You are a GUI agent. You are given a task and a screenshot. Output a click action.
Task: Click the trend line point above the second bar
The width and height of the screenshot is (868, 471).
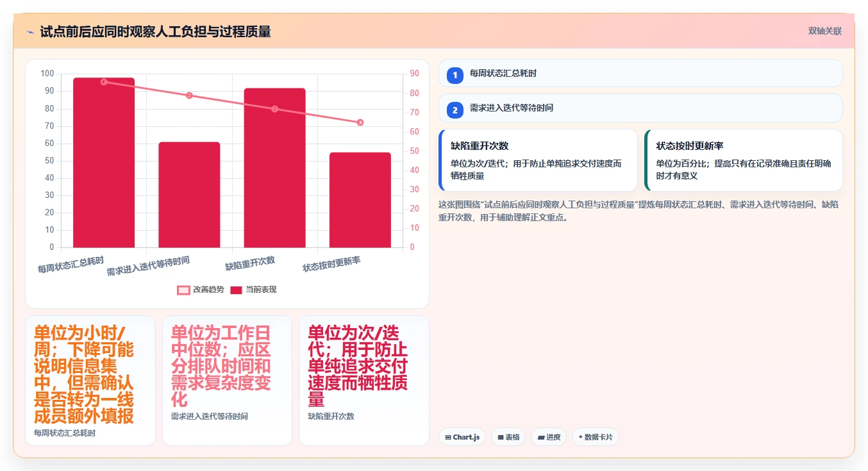pyautogui.click(x=189, y=95)
